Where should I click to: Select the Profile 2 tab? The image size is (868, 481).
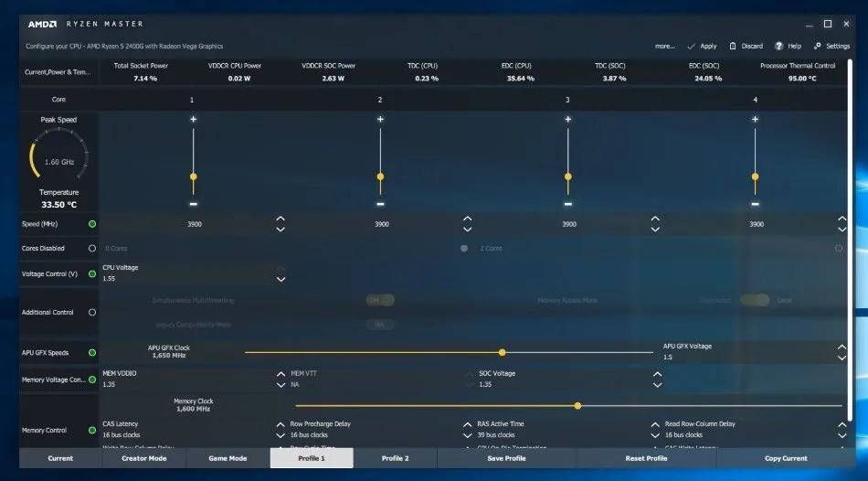tap(396, 458)
